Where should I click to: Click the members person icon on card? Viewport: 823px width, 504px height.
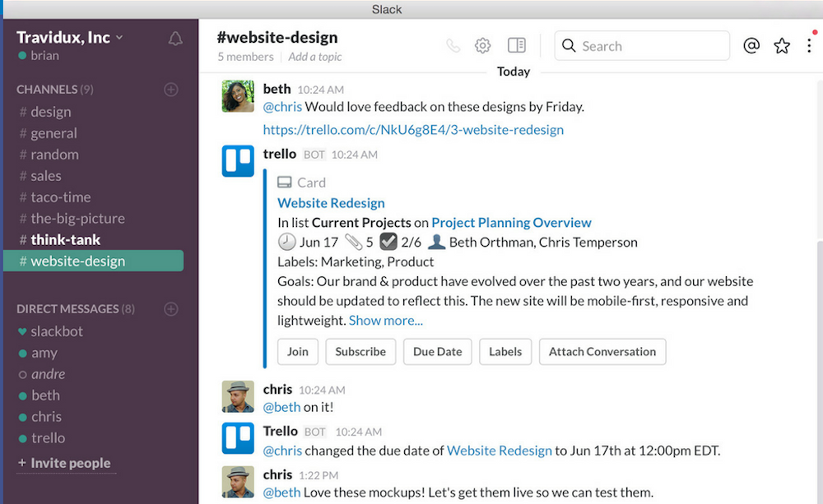(x=437, y=242)
